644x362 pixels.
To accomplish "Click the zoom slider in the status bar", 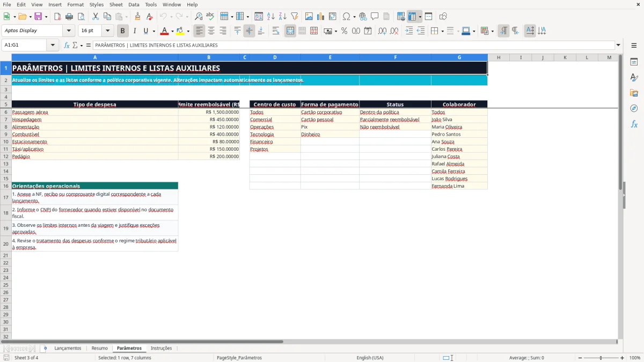I will [601, 358].
